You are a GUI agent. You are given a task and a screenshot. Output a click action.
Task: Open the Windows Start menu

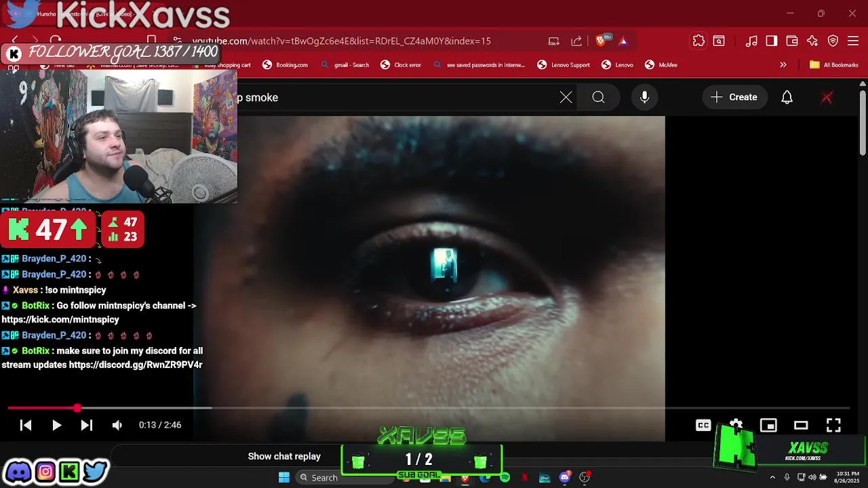coord(284,478)
